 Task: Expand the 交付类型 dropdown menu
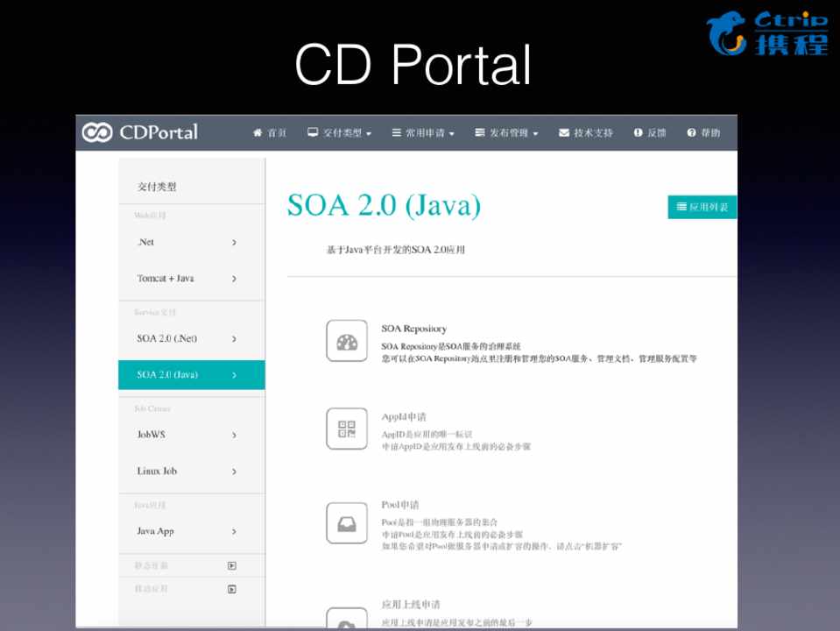click(x=340, y=133)
